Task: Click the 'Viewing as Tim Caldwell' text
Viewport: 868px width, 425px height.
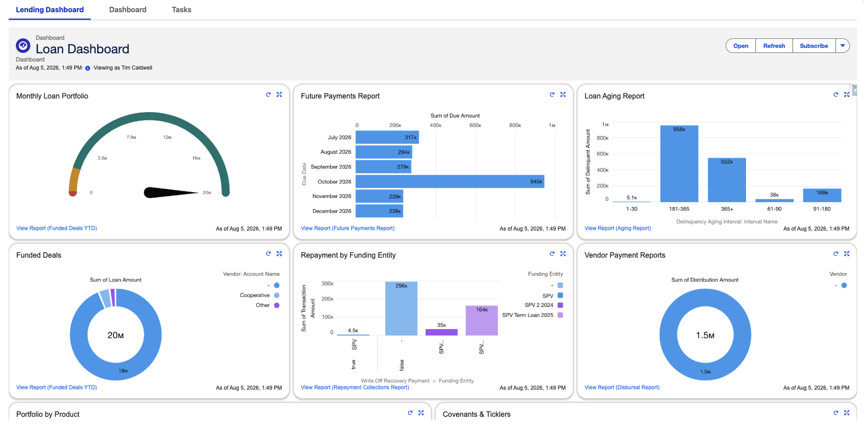Action: click(123, 68)
